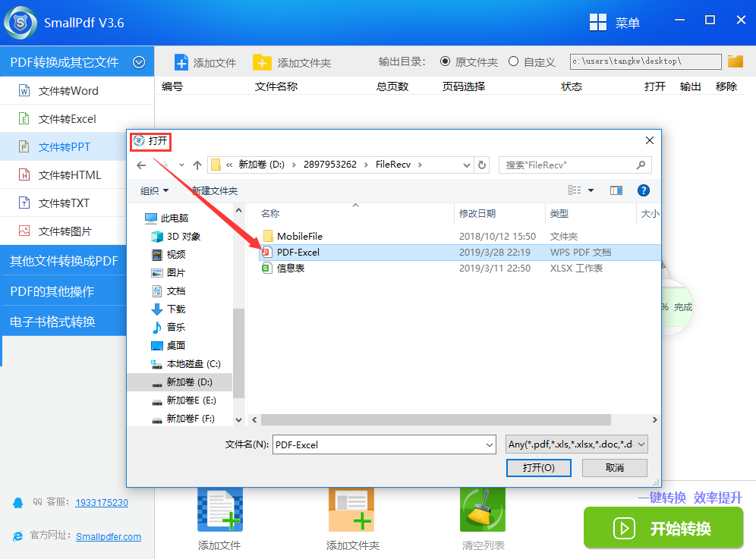Click the output path field
The image size is (756, 559).
click(x=646, y=61)
